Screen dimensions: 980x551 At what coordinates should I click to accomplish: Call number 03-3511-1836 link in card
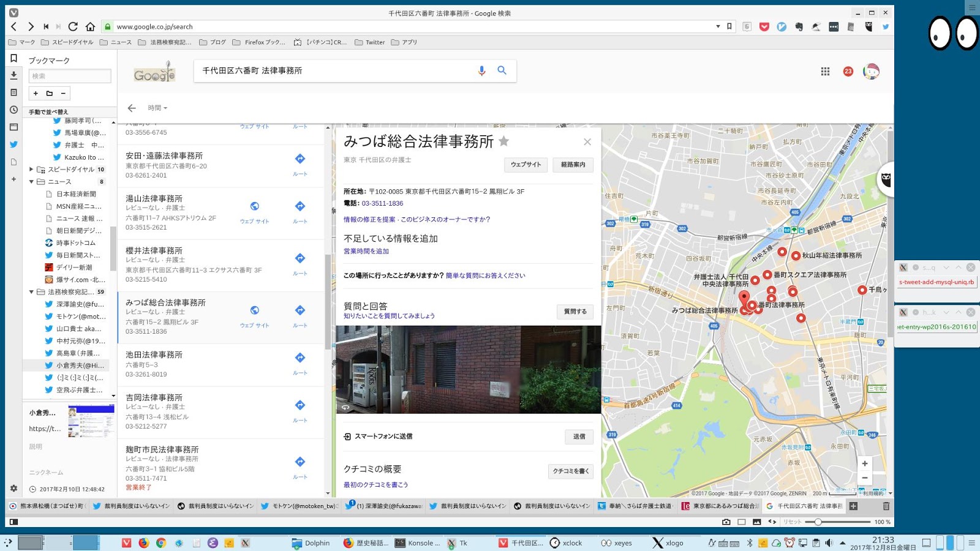382,203
